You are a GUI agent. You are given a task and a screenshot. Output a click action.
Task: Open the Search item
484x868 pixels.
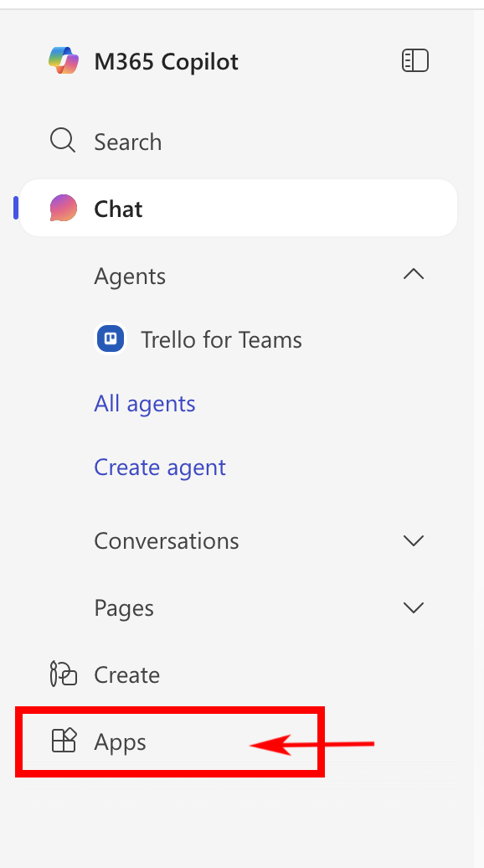tap(239, 142)
